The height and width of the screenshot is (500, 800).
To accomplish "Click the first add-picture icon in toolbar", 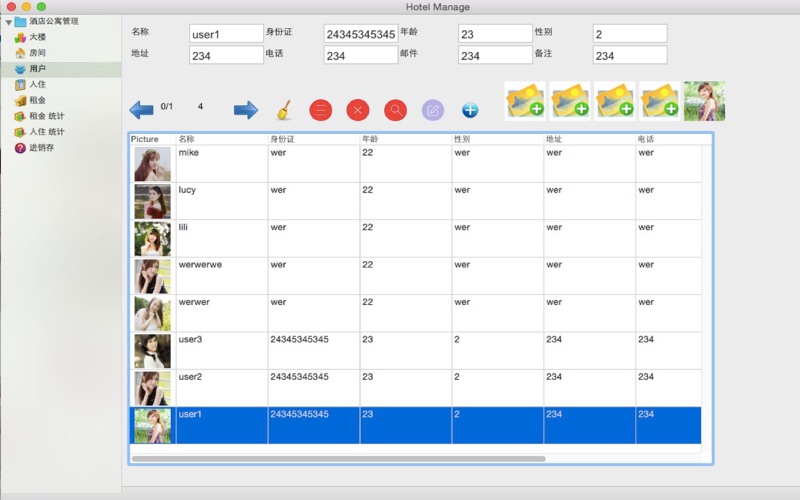I will click(x=525, y=102).
